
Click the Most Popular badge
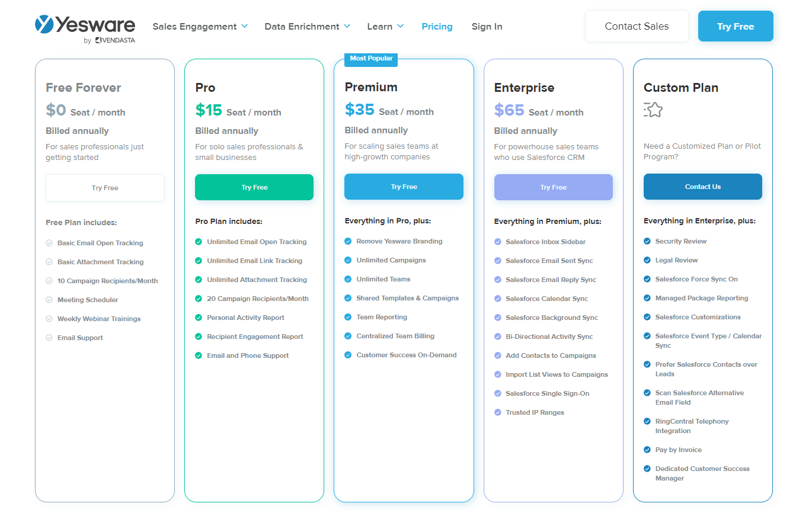tap(371, 59)
